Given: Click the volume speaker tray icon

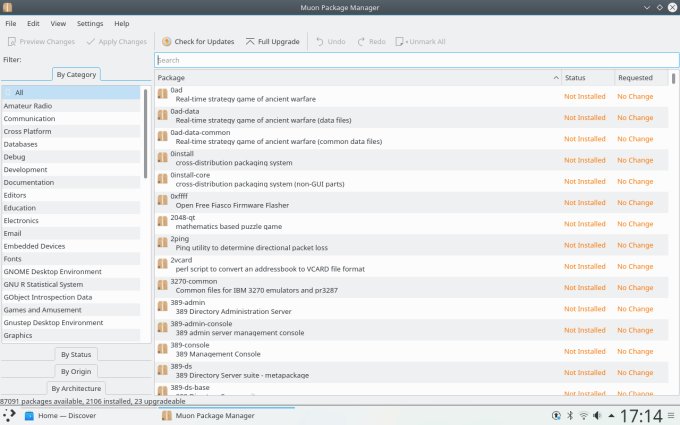Looking at the screenshot, I should tap(597, 415).
